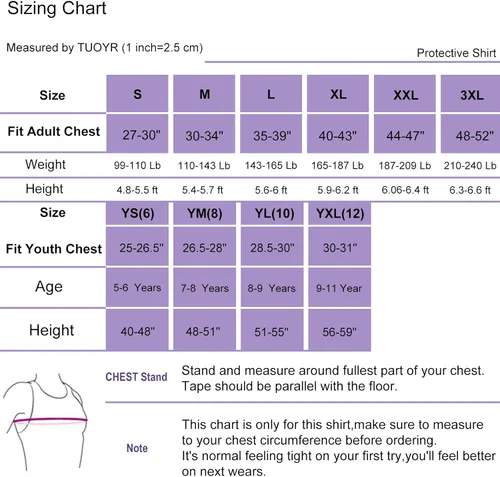Image resolution: width=500 pixels, height=477 pixels.
Task: Click the CHEST Stand label
Action: pos(136,377)
